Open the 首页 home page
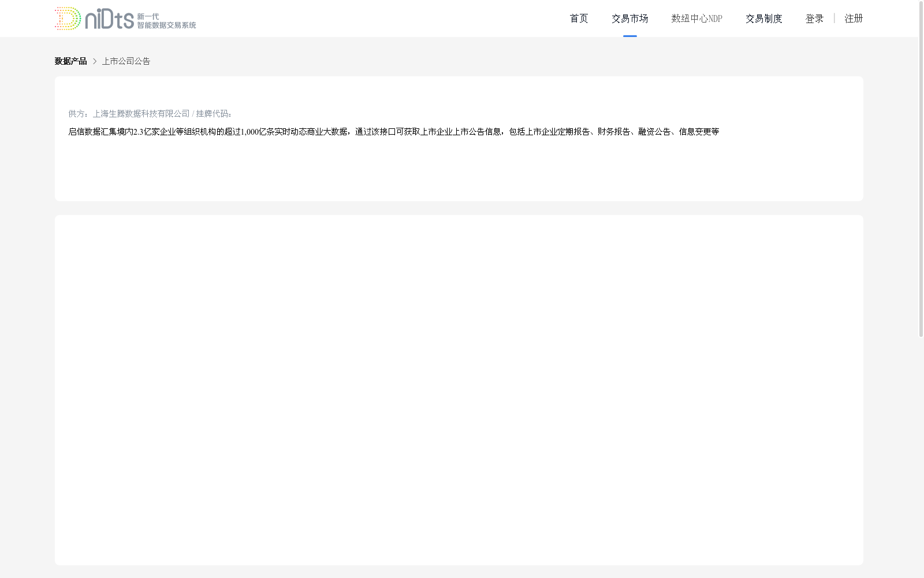 tap(579, 18)
